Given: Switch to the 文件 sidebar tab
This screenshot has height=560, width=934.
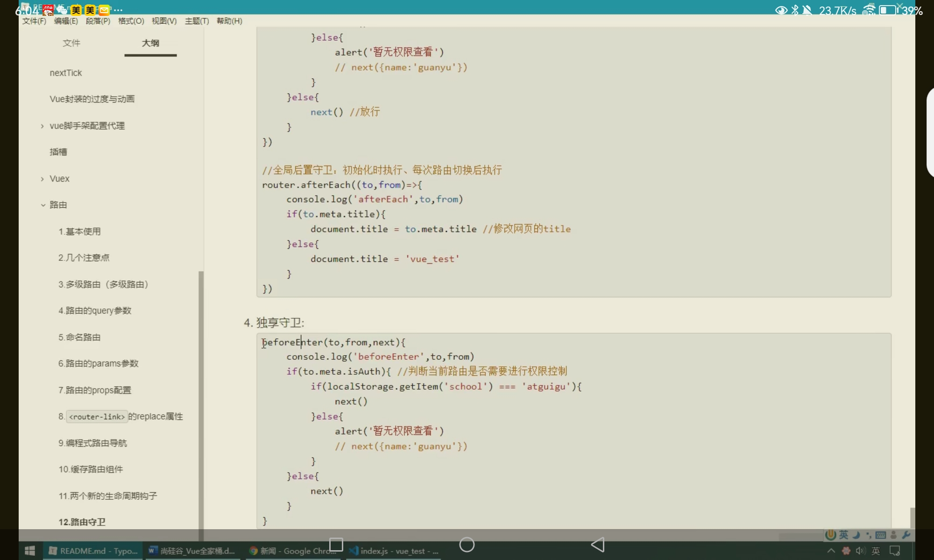Looking at the screenshot, I should [71, 43].
